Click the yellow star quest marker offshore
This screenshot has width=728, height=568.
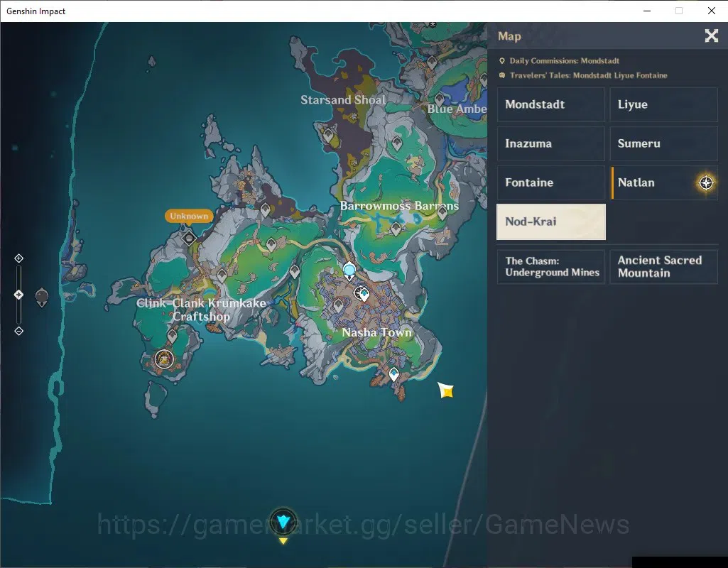point(446,390)
